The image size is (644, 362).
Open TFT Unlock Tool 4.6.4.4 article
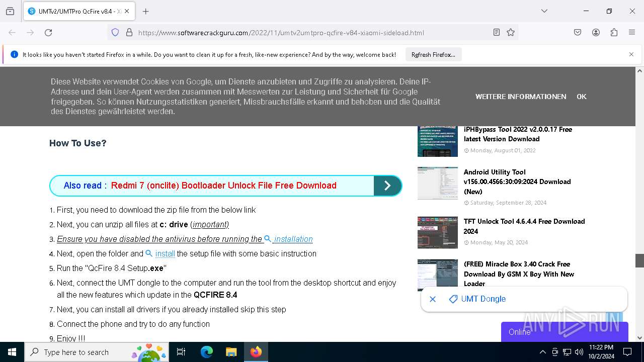(524, 226)
